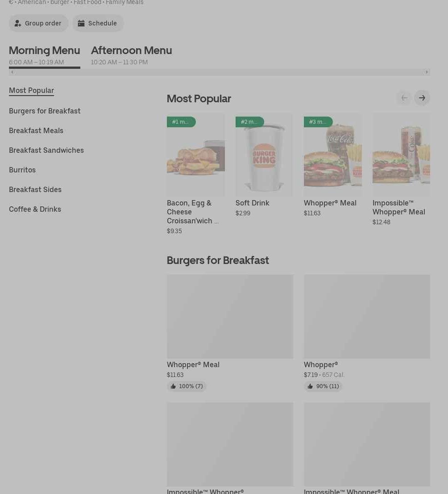Select Coffee & Drinks category
This screenshot has height=494, width=448.
tap(35, 209)
